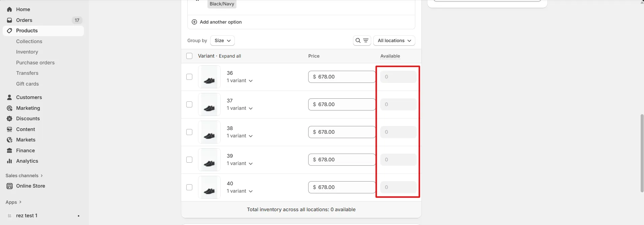Expand the 1 variant list under size 36

tap(239, 81)
